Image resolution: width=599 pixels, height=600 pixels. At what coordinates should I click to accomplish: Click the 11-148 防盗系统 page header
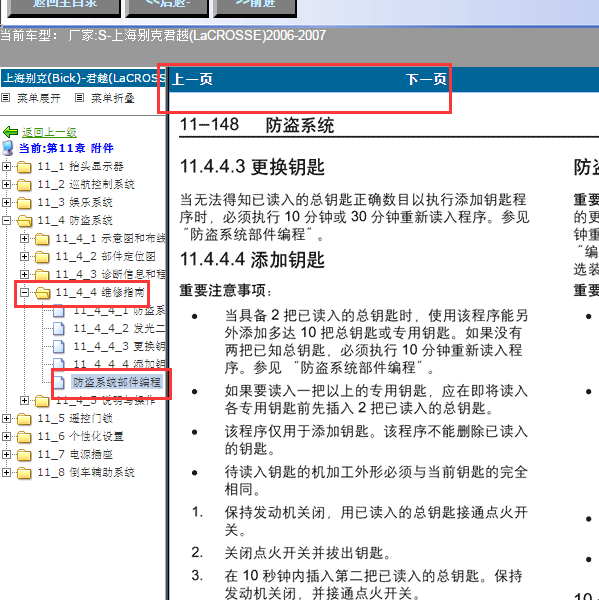coord(257,125)
